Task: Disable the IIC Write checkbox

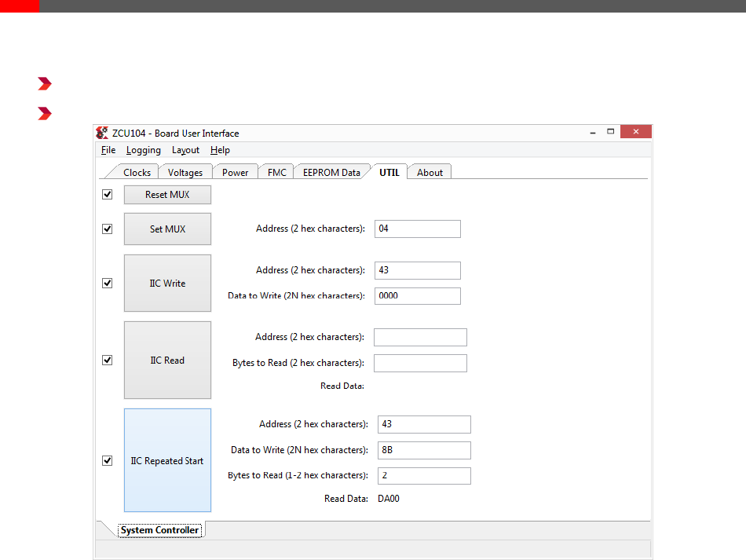Action: pos(108,284)
